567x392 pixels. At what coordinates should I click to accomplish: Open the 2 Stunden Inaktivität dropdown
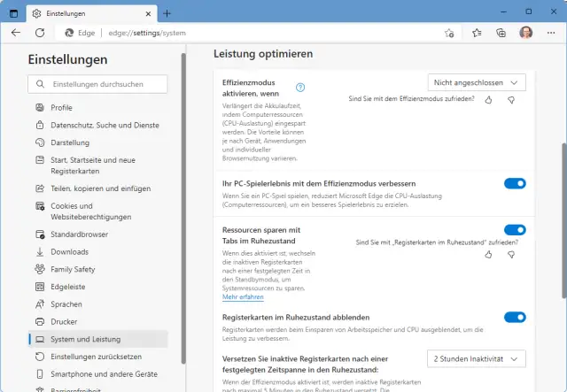point(477,358)
